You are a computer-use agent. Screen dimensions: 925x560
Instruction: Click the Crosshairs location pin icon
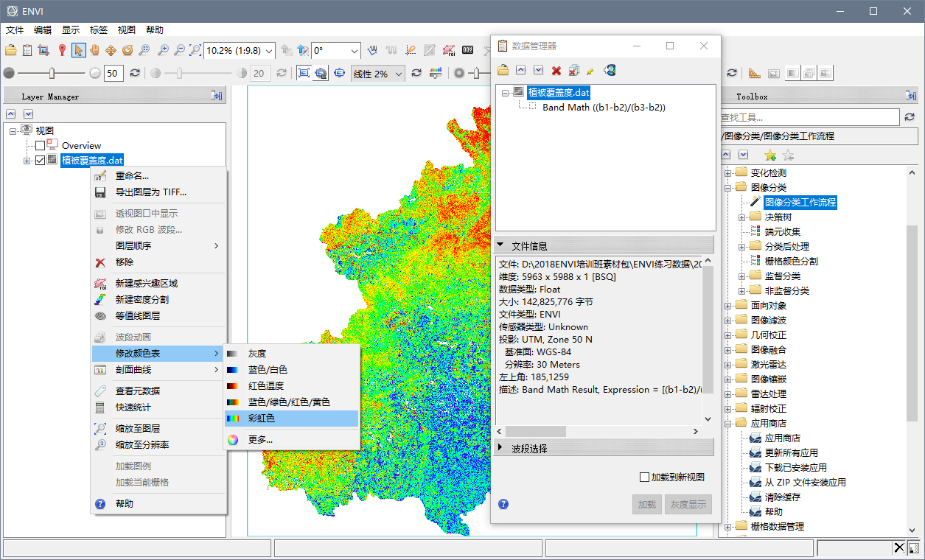(62, 50)
